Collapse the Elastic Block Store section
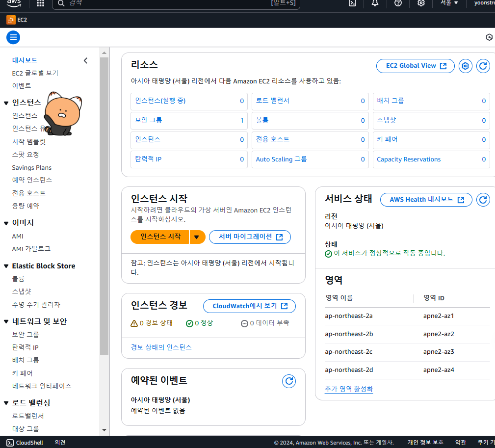Viewport: 495px width, 448px height. 6,266
